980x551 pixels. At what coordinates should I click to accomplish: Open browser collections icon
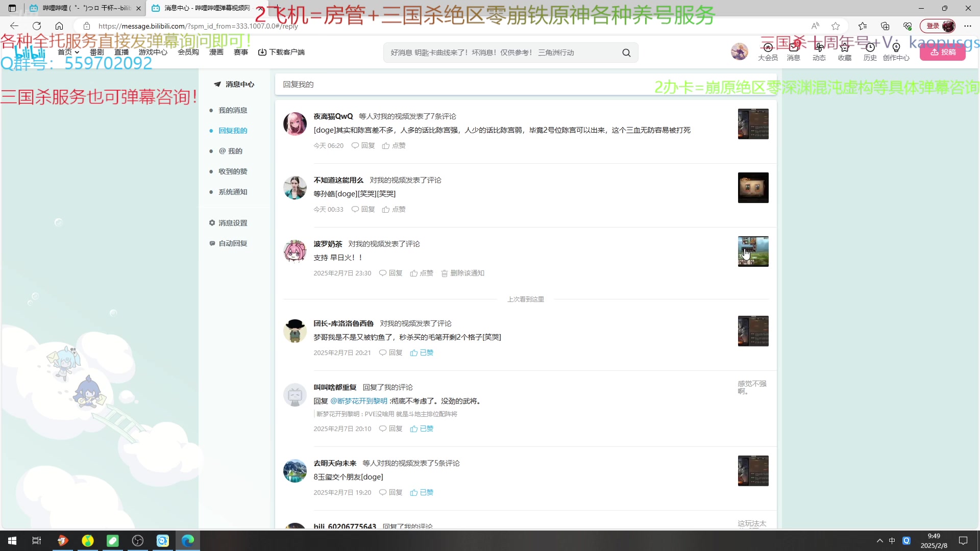point(885,26)
